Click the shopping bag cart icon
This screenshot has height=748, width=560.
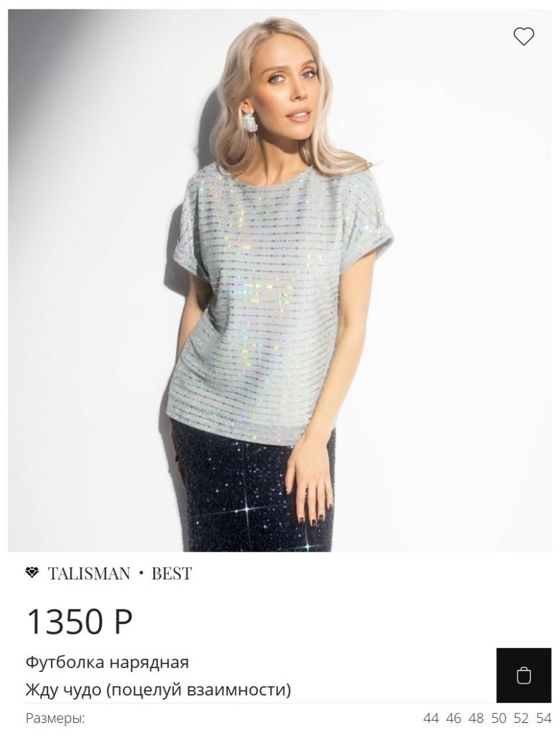click(524, 676)
